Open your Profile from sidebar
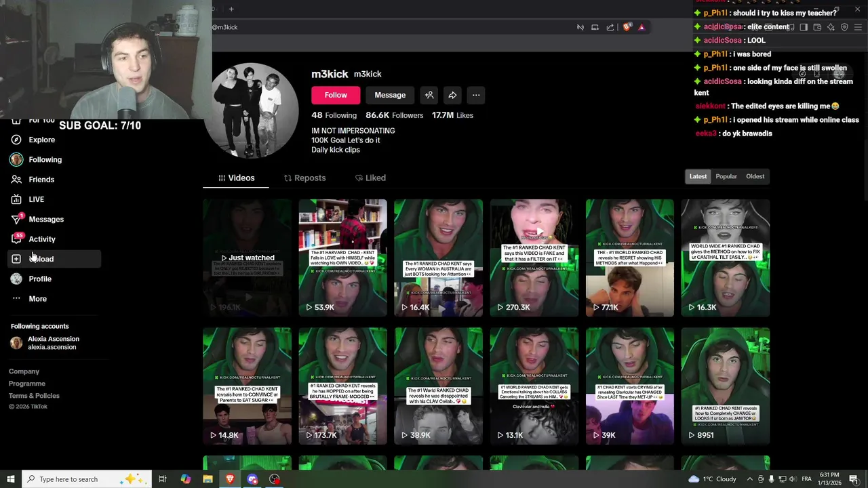This screenshot has height=488, width=868. click(40, 279)
